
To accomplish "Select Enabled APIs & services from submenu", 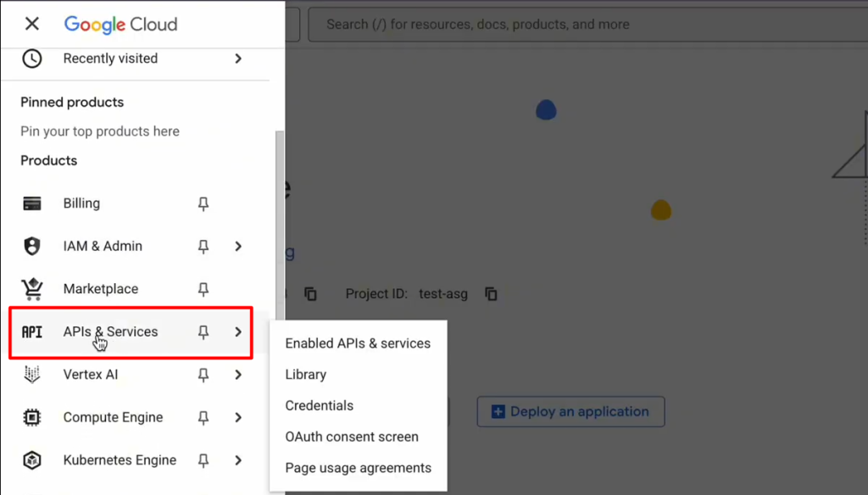I will pyautogui.click(x=358, y=343).
